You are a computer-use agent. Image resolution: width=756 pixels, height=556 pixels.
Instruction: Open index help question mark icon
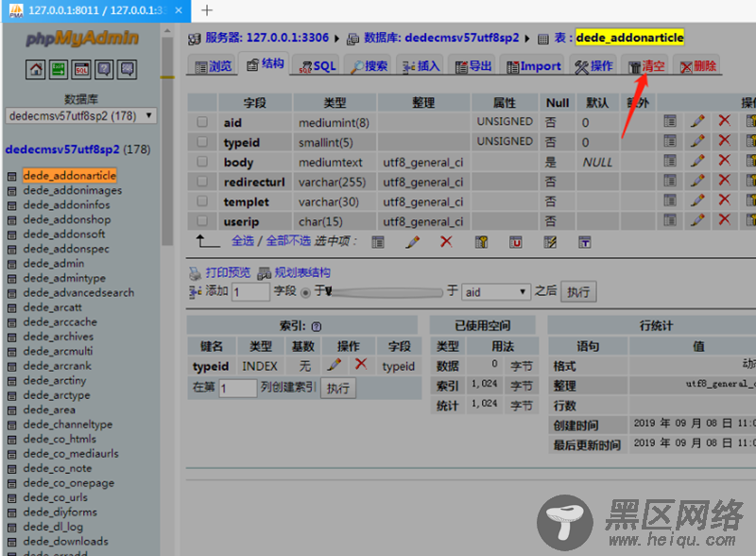pos(317,327)
